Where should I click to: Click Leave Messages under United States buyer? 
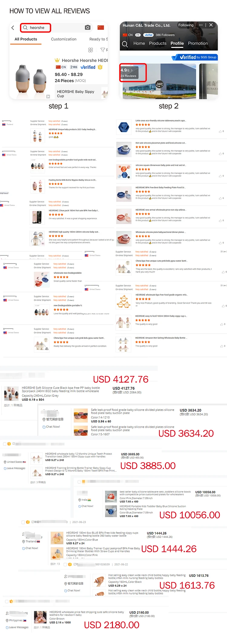point(15,468)
